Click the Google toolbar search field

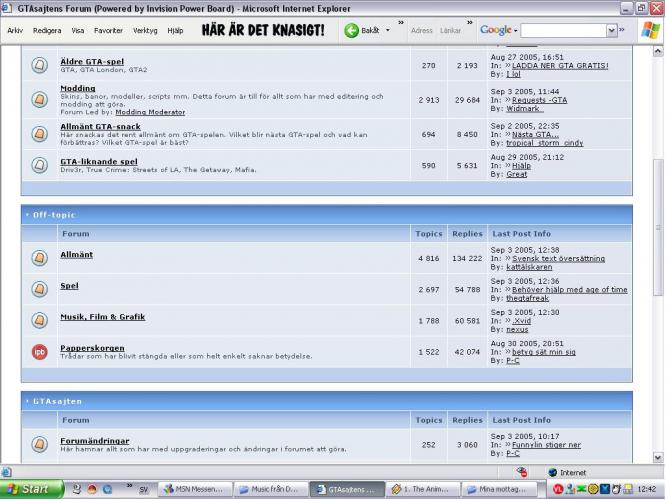[x=562, y=31]
